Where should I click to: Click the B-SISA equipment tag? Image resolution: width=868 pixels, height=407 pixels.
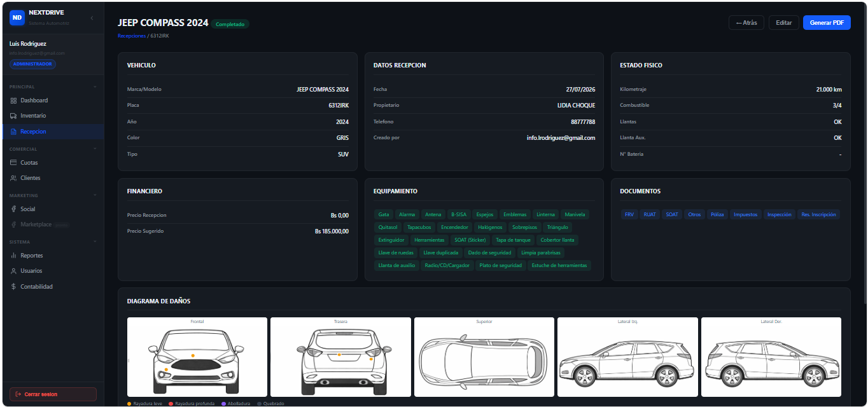tap(458, 214)
